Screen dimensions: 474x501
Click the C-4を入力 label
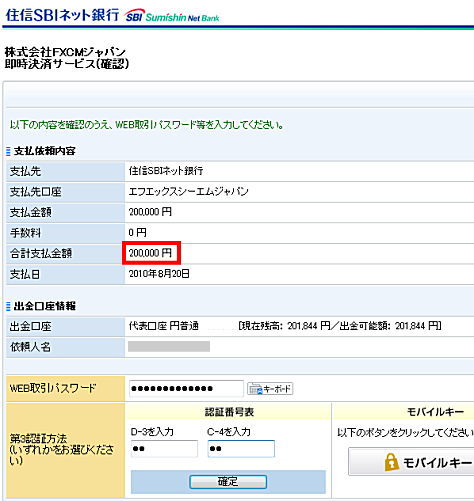coord(229,432)
